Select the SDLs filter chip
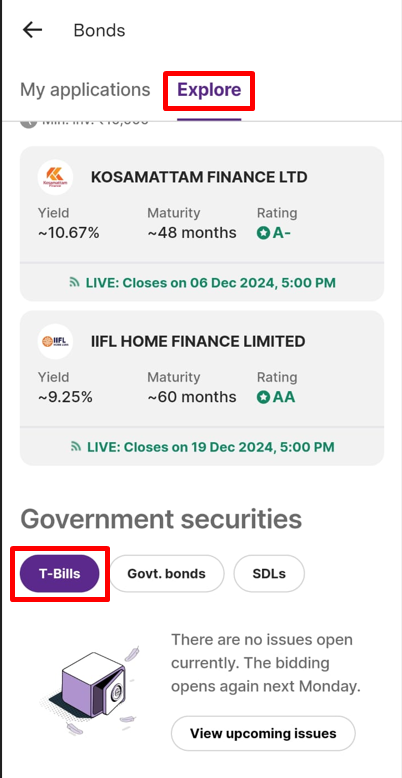This screenshot has width=402, height=778. (269, 574)
